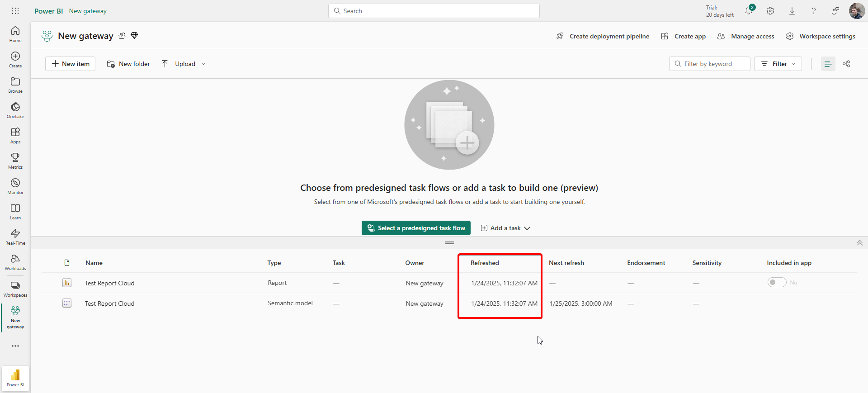Open the Power BI experience switcher
The height and width of the screenshot is (393, 868).
point(15,378)
